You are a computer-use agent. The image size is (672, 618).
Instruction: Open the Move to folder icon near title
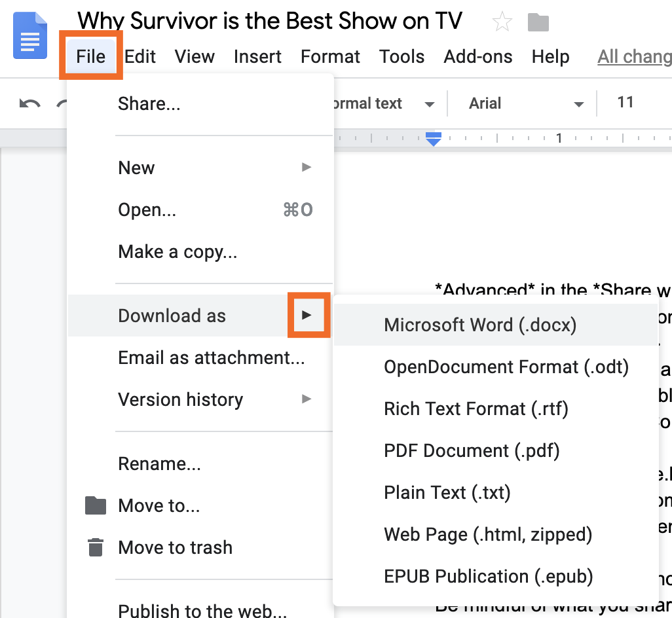point(538,22)
